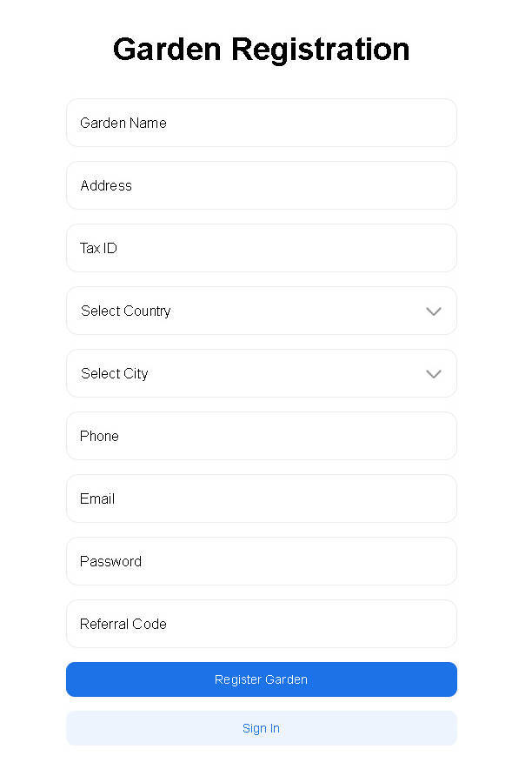
Task: Click the 'Select City' placeholder text
Action: (115, 373)
